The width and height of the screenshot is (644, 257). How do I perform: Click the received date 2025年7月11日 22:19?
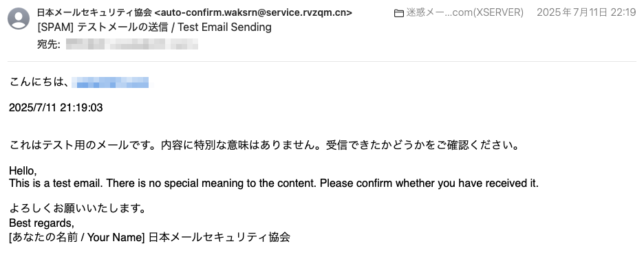(x=586, y=12)
